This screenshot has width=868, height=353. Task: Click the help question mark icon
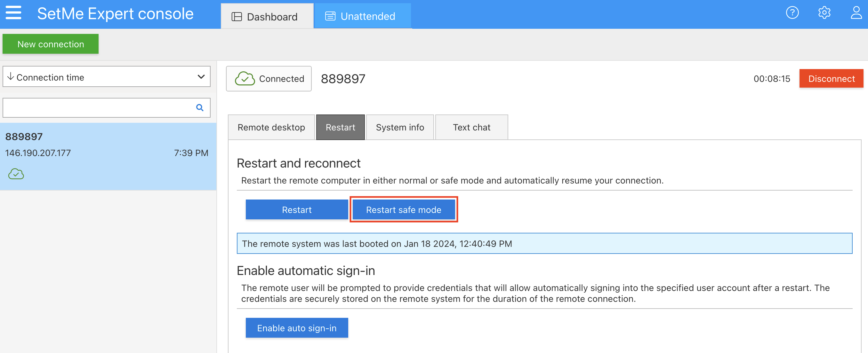pyautogui.click(x=792, y=12)
